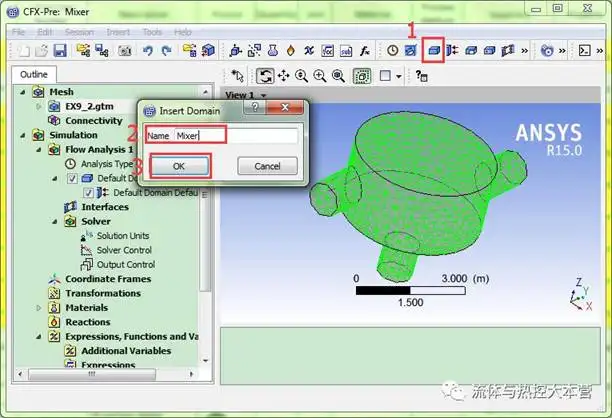Toggle the highlighting mode viewer icon
This screenshot has height=418, width=612.
(362, 76)
